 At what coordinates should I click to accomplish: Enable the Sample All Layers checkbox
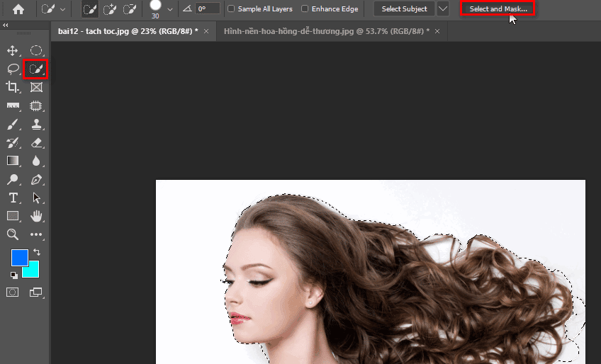pos(231,8)
